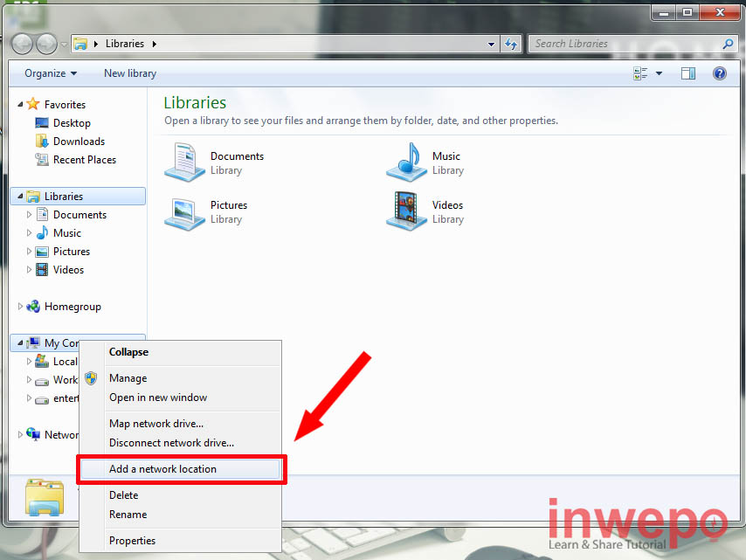Expand Music in the navigation tree
This screenshot has height=560, width=746.
29,233
